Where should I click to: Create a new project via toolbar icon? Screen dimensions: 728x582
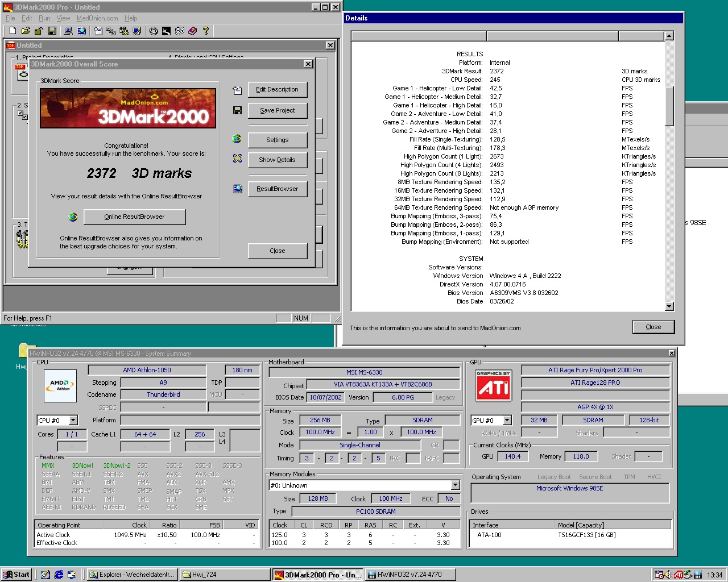point(11,31)
